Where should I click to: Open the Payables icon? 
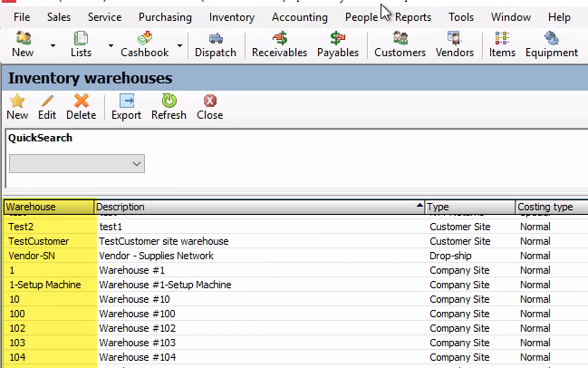[338, 44]
